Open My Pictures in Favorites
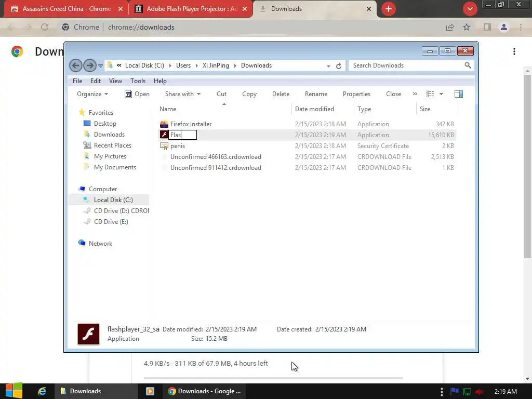This screenshot has height=399, width=532. click(x=110, y=156)
